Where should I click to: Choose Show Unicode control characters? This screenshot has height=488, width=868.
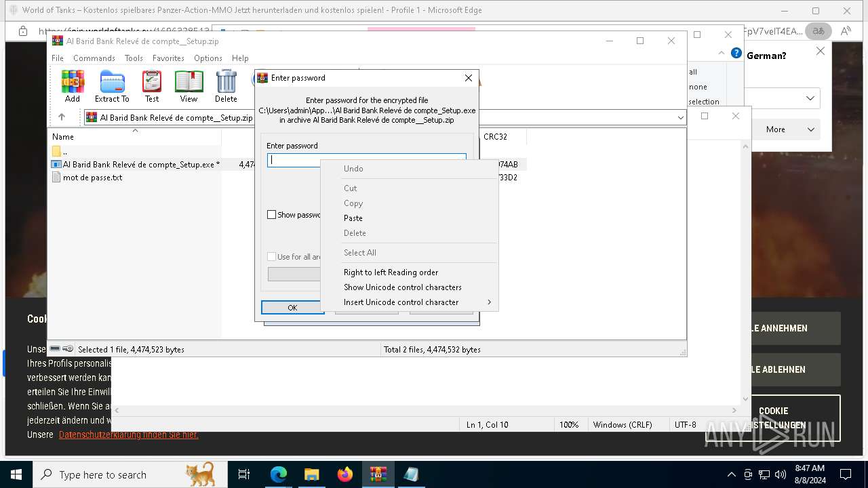(410, 287)
